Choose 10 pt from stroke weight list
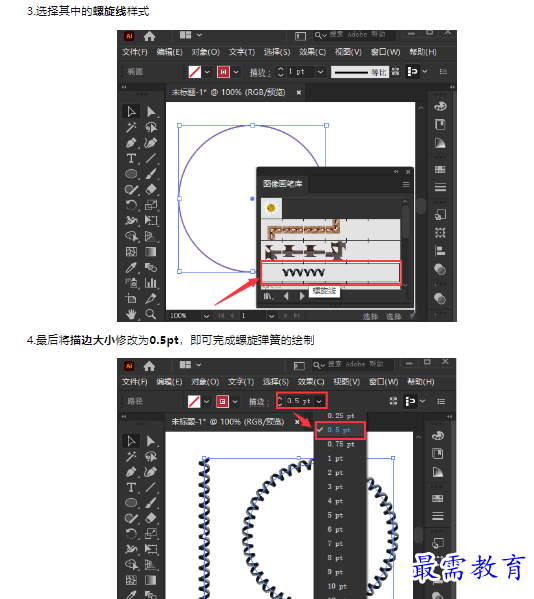Viewport: 534px width, 599px height. point(340,586)
